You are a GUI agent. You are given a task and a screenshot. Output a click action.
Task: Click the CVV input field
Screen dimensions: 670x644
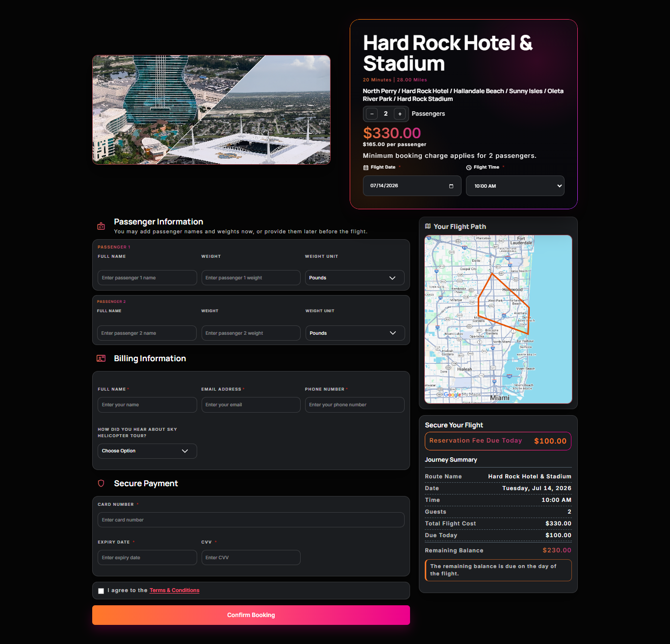pyautogui.click(x=251, y=558)
